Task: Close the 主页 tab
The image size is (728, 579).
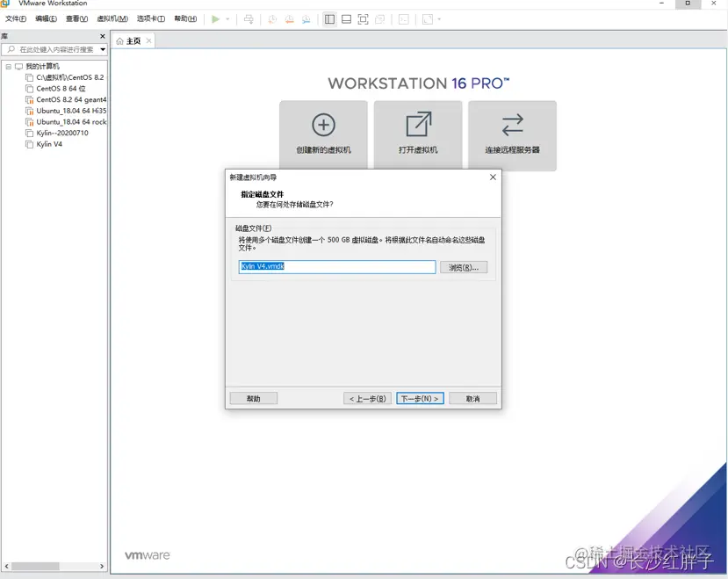Action: point(148,41)
